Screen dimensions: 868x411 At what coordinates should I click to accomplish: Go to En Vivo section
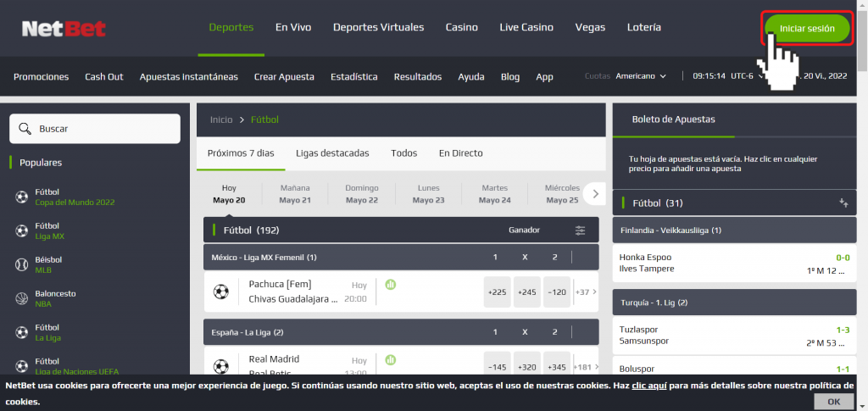(293, 27)
